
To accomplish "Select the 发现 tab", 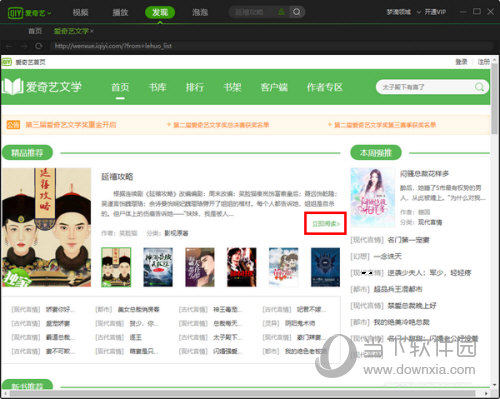I will click(x=160, y=13).
